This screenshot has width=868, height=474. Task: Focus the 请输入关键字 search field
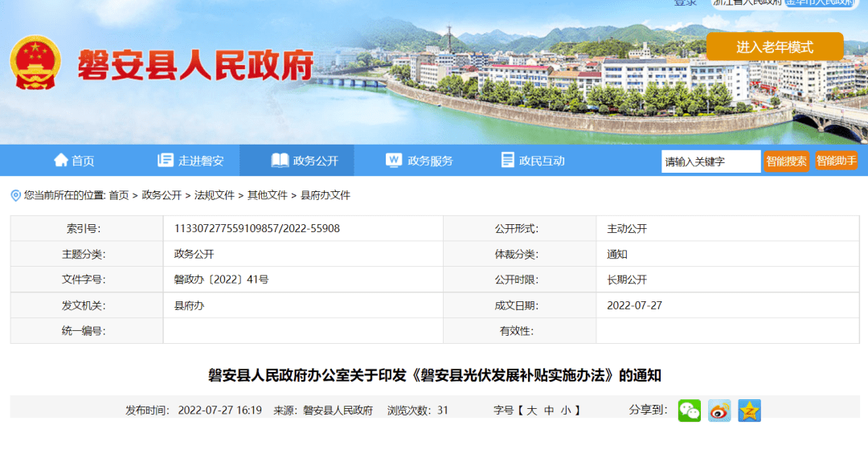pos(710,161)
